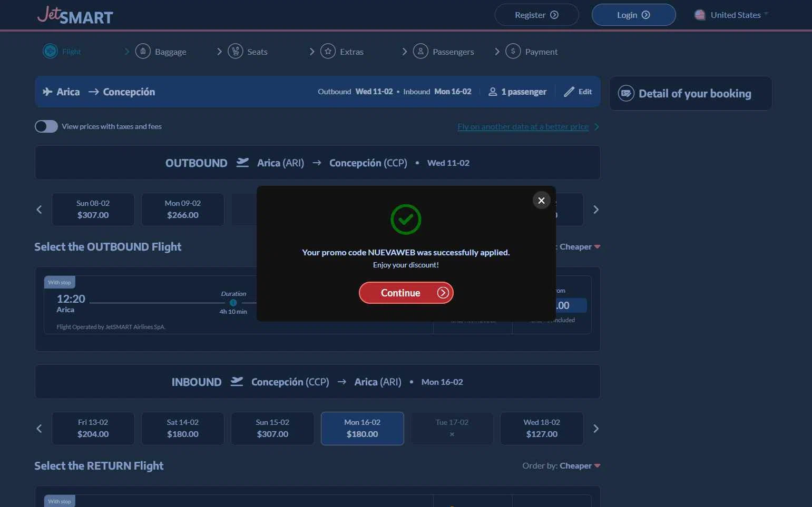Viewport: 812px width, 507px height.
Task: Click the Login button
Action: (x=633, y=15)
